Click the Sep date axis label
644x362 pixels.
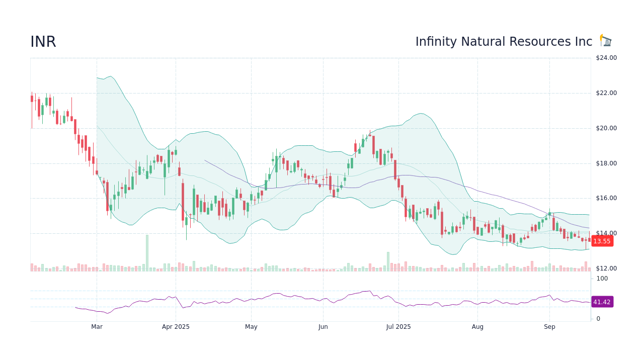[549, 327]
